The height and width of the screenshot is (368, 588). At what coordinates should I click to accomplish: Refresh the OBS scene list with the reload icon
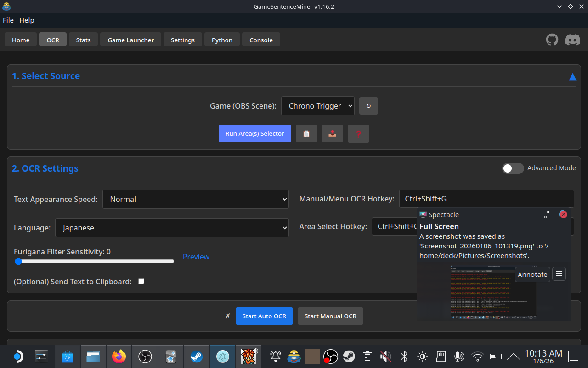click(368, 106)
